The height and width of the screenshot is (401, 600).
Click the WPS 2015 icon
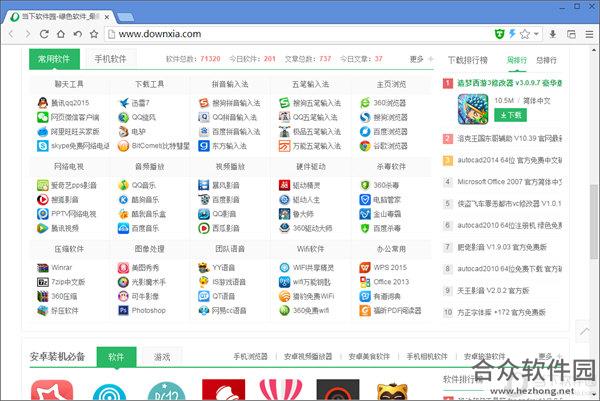point(365,267)
